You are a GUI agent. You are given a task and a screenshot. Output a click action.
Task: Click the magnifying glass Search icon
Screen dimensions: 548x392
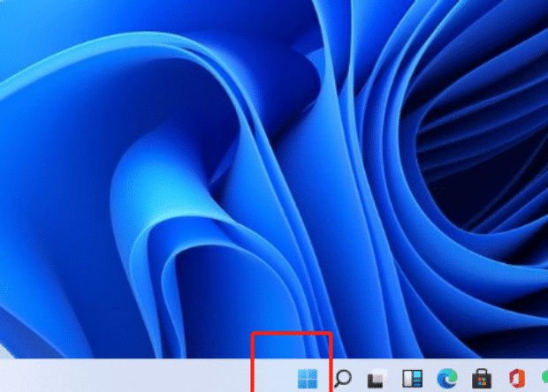pyautogui.click(x=343, y=378)
